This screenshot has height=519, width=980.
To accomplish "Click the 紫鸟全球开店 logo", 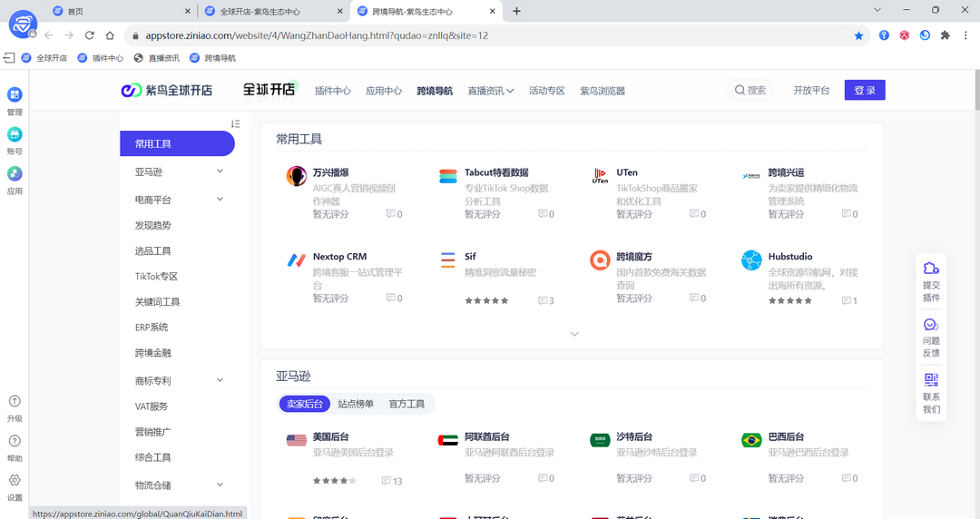I will tap(166, 91).
